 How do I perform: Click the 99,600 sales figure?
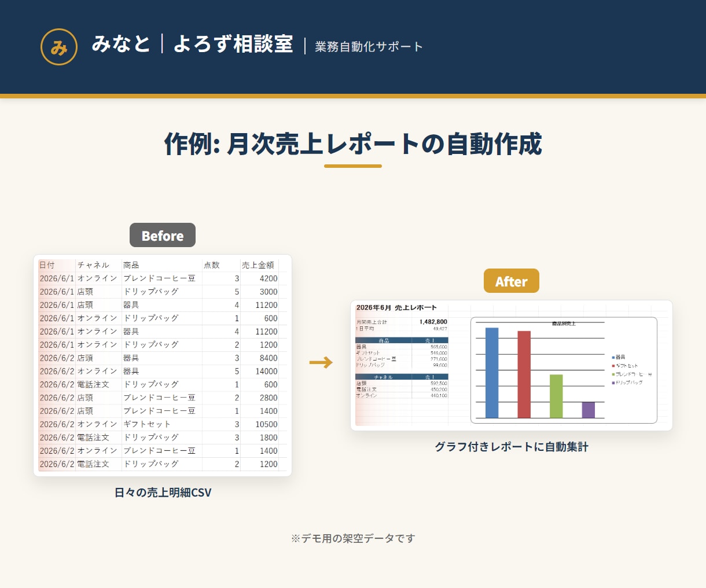point(440,365)
